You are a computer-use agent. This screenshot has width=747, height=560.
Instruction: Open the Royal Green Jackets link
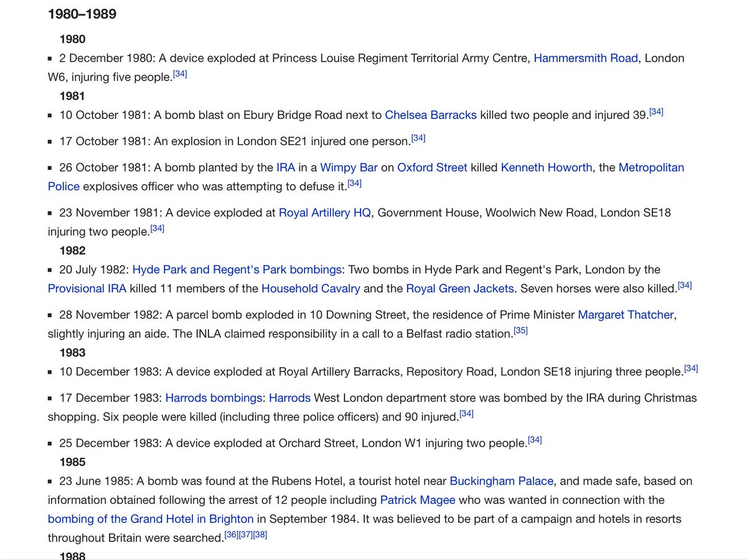(x=460, y=288)
